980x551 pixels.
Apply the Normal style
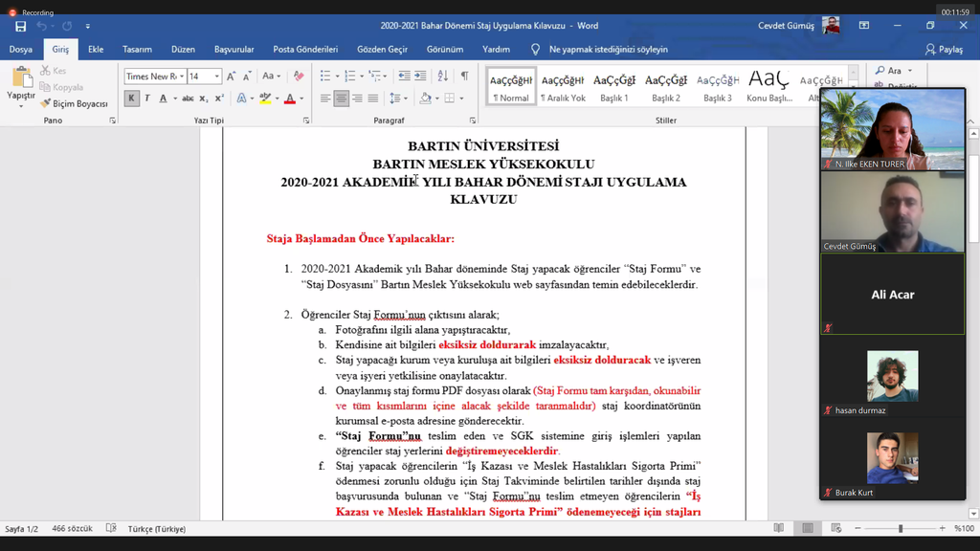511,87
